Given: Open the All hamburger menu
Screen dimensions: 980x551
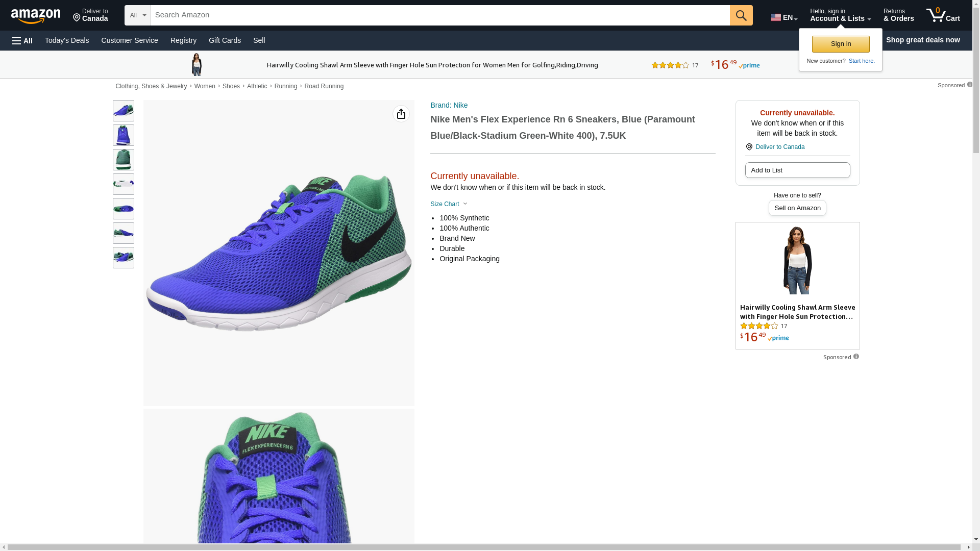Looking at the screenshot, I should point(22,40).
